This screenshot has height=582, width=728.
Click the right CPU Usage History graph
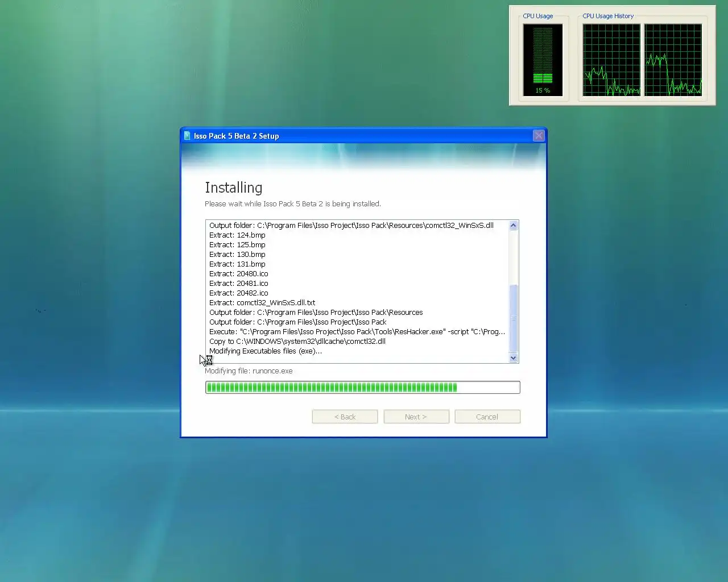(x=673, y=60)
